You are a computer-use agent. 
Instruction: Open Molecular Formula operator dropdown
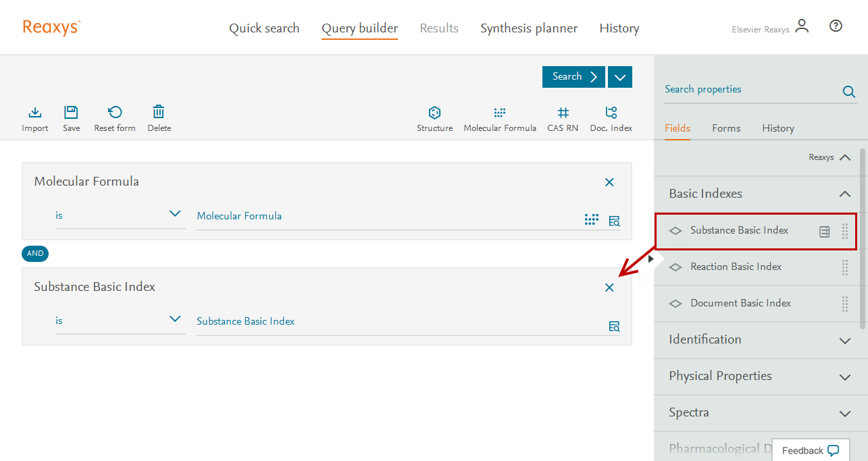[x=175, y=214]
